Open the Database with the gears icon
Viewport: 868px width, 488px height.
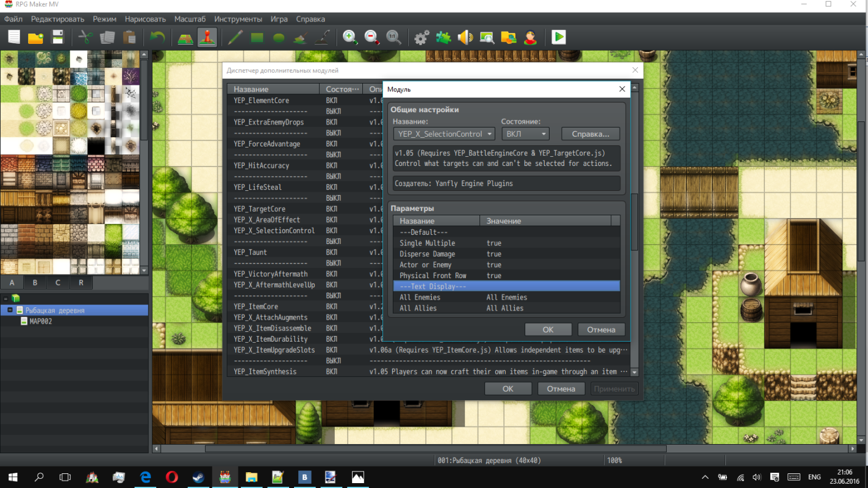(x=421, y=37)
